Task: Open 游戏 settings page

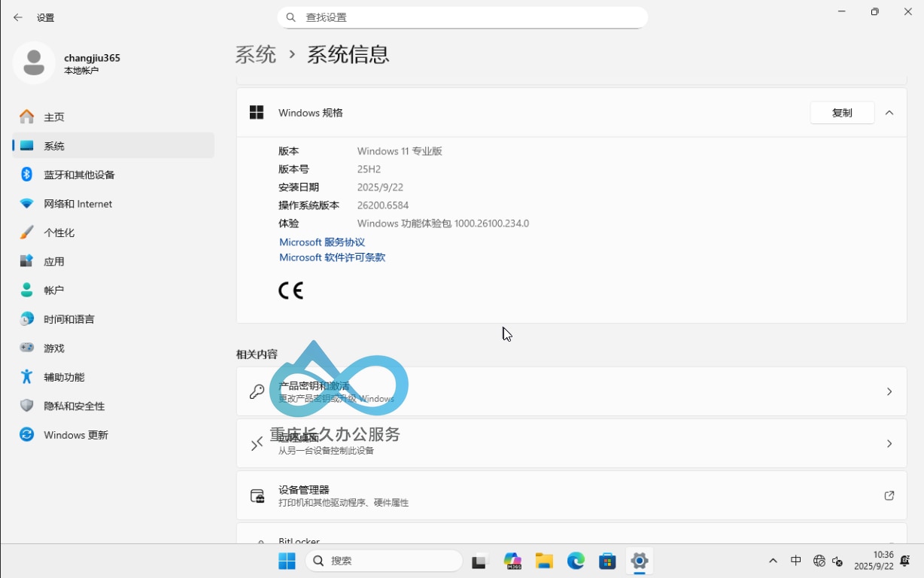Action: (113, 348)
